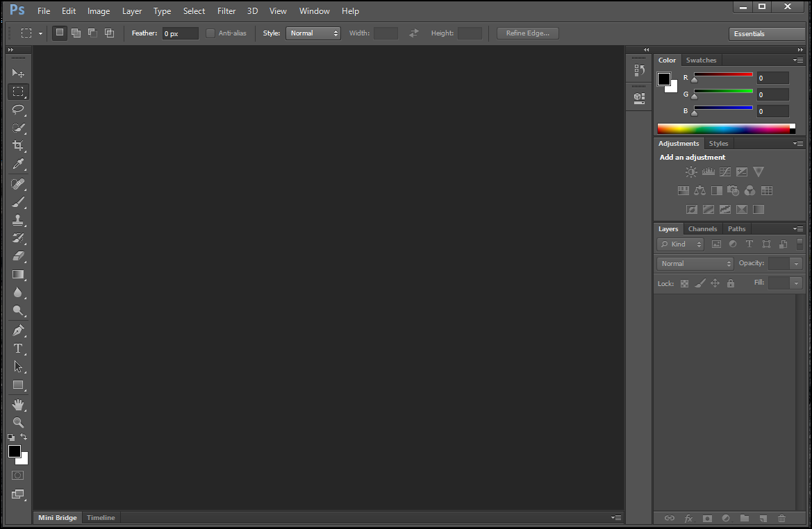Expand the toolbox double-arrow
This screenshot has height=529, width=812.
click(10, 50)
